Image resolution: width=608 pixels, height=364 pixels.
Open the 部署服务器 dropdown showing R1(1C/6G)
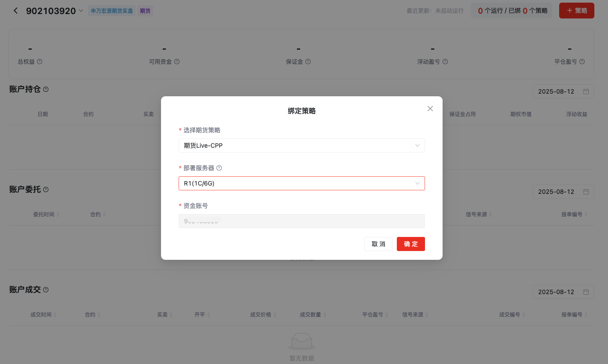pyautogui.click(x=301, y=183)
